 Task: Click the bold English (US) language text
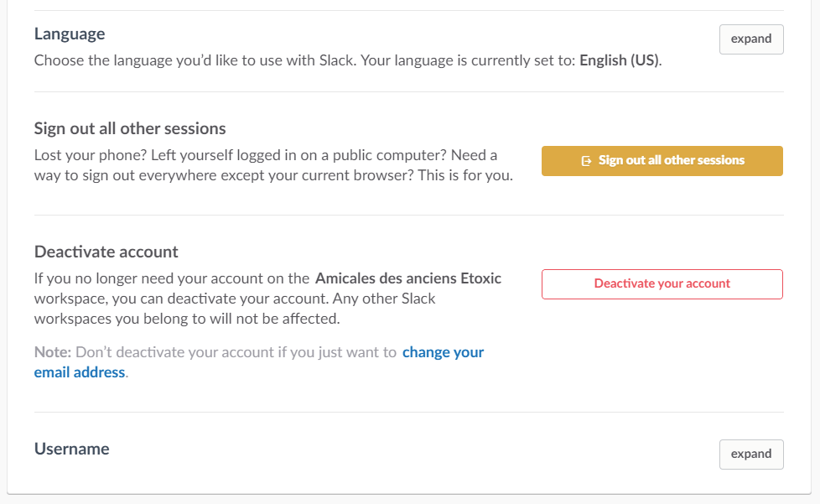tap(620, 61)
